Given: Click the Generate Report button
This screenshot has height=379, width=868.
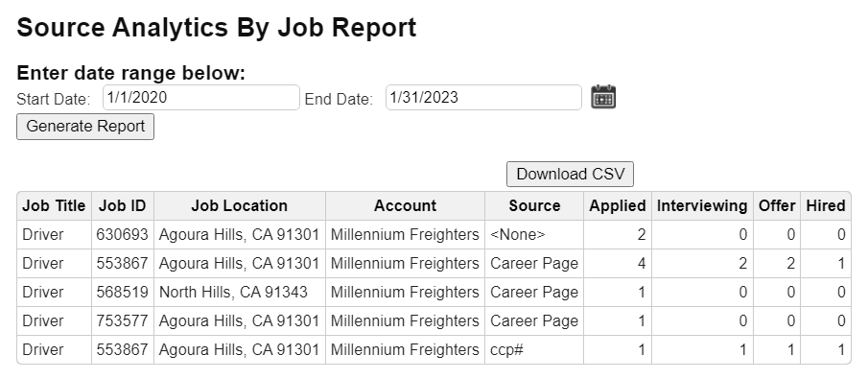Looking at the screenshot, I should point(85,127).
